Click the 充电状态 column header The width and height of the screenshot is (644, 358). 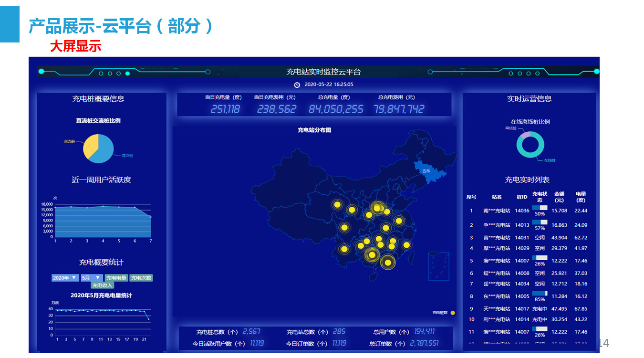[x=540, y=197]
